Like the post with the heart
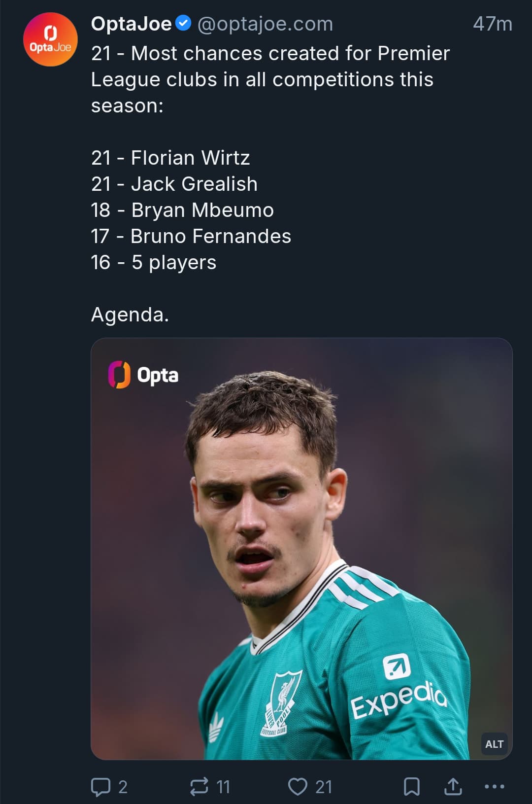 point(298,787)
